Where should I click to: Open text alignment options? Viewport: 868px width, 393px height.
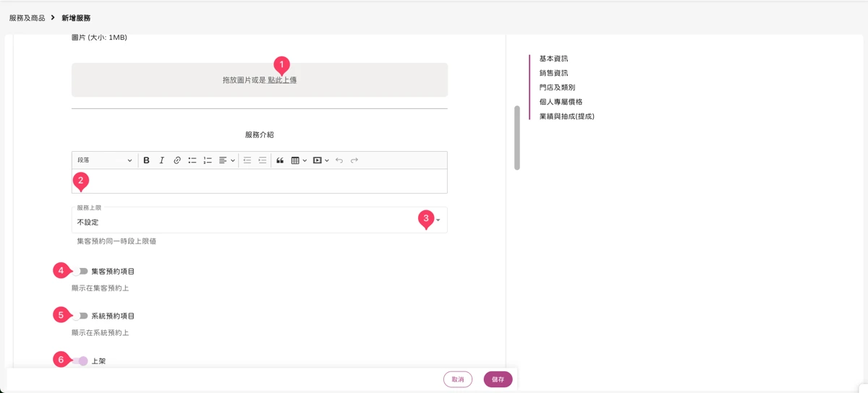(226, 160)
